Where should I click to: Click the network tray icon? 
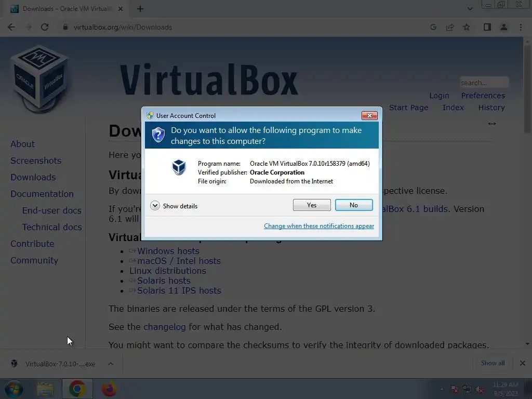[467, 390]
